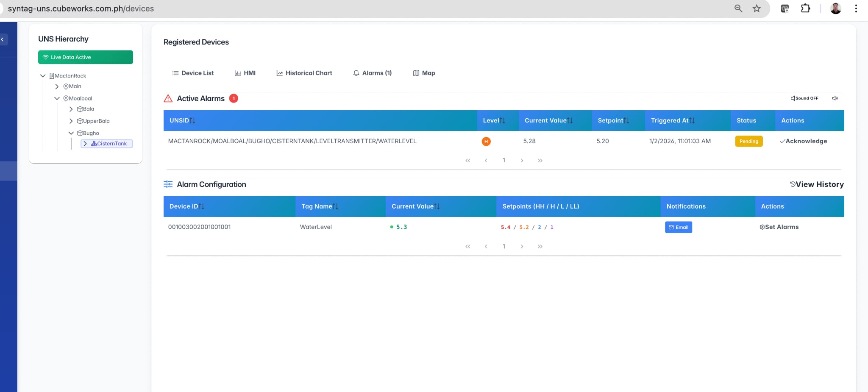Screen dimensions: 868x392
Task: Click the yellow Pending status badge
Action: click(748, 142)
